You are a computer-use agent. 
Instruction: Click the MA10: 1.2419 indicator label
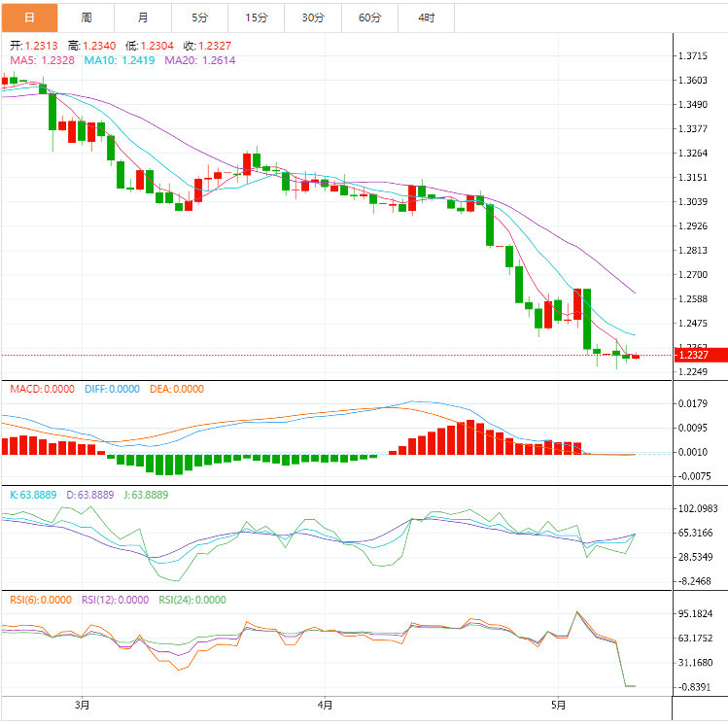120,60
